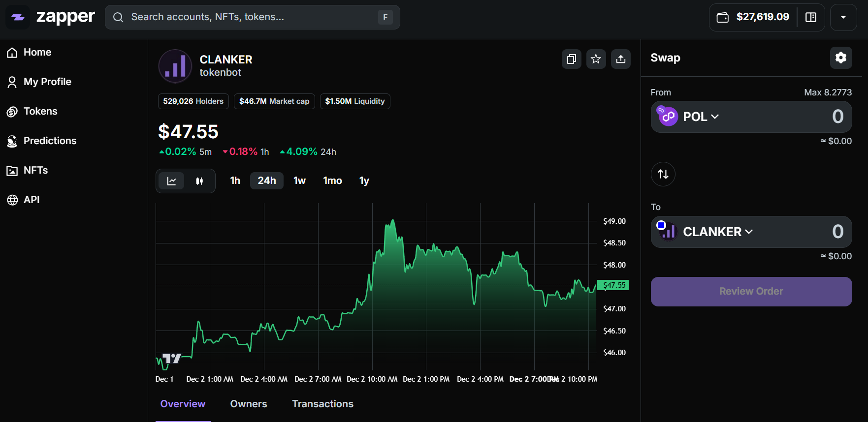Click the $47.55 price marker on chart axis

[613, 285]
